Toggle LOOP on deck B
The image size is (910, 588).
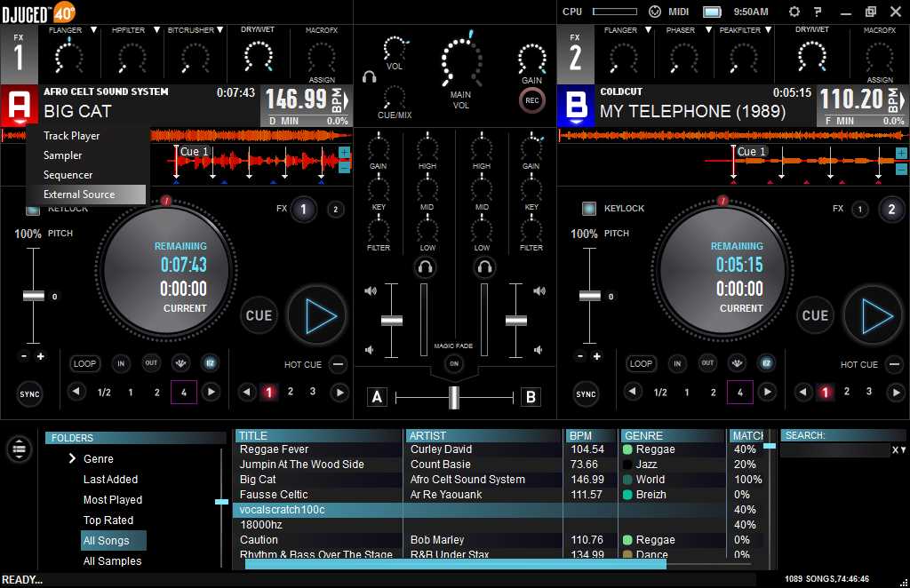[x=641, y=363]
